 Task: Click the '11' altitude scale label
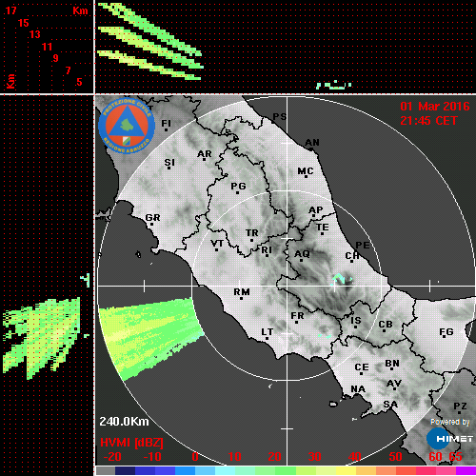tap(47, 47)
